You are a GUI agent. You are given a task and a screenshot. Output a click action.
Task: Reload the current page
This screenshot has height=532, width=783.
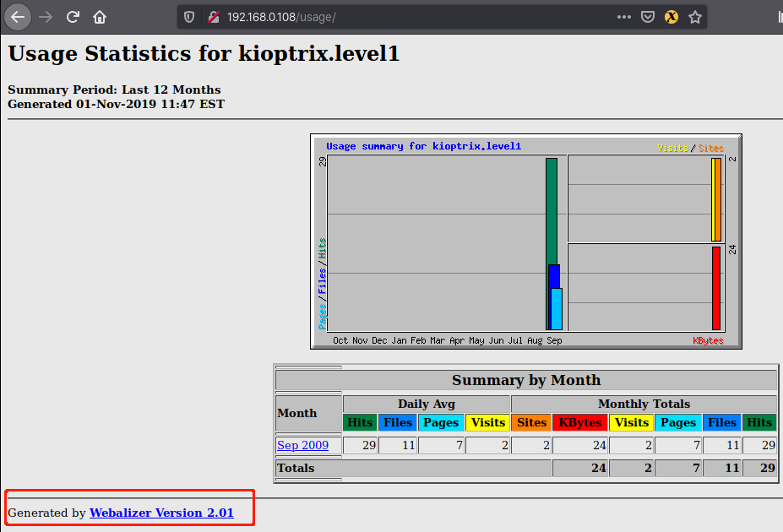point(73,17)
